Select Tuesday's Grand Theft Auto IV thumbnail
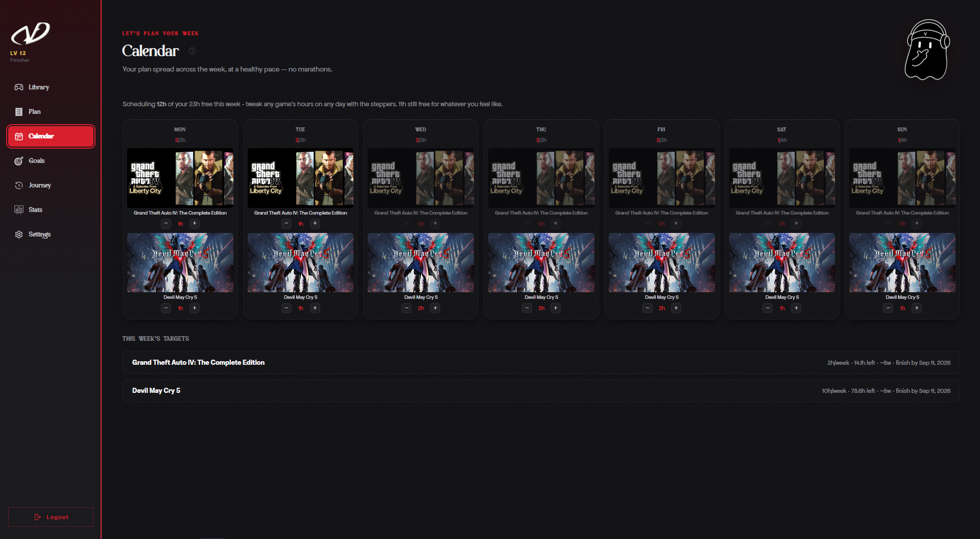 (300, 178)
